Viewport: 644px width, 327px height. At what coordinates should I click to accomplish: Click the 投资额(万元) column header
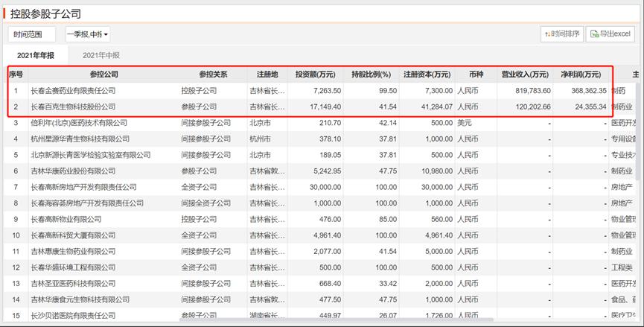click(x=315, y=74)
